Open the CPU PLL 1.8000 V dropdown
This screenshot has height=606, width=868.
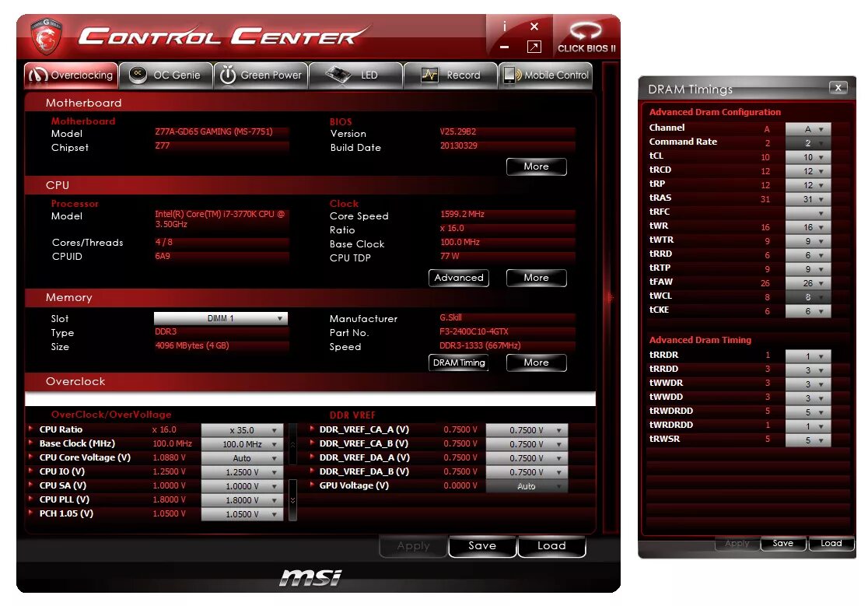pos(242,499)
